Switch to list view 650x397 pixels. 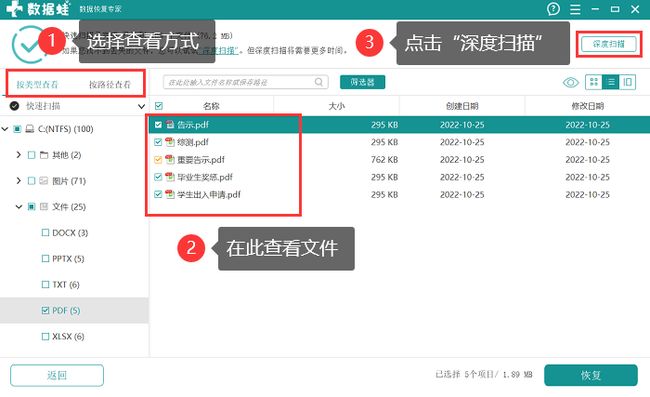pos(611,82)
